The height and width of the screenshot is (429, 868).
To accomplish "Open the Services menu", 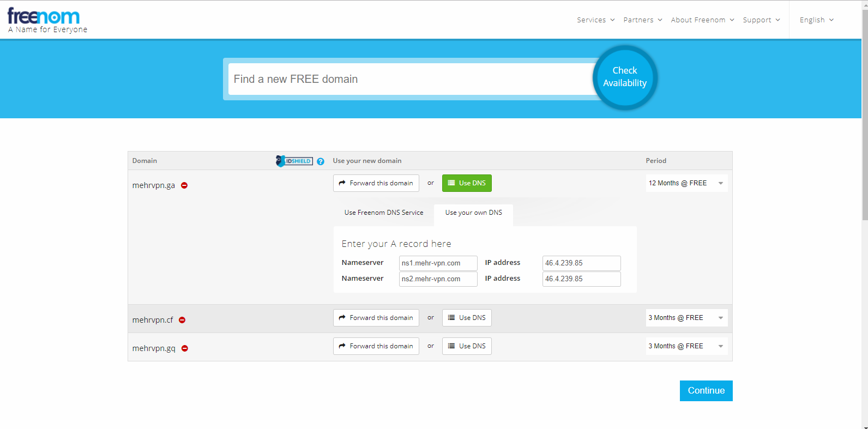I will click(x=595, y=20).
